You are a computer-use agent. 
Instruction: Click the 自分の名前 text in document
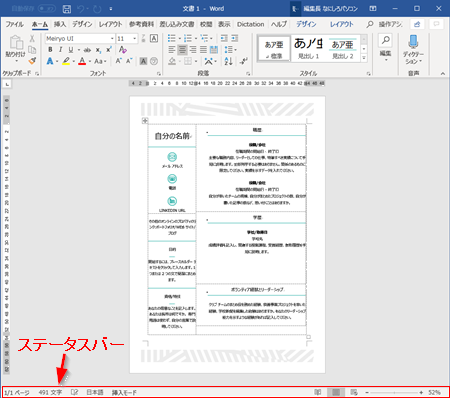[x=172, y=136]
